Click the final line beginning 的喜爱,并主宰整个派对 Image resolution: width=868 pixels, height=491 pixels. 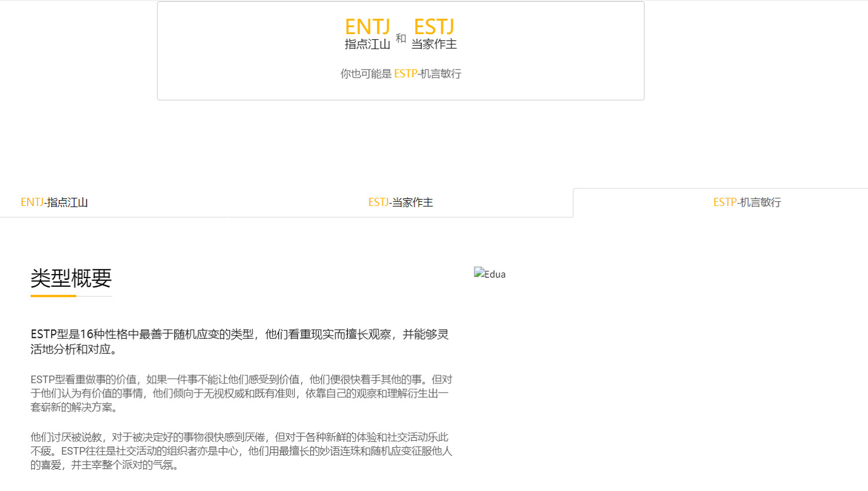tap(104, 465)
